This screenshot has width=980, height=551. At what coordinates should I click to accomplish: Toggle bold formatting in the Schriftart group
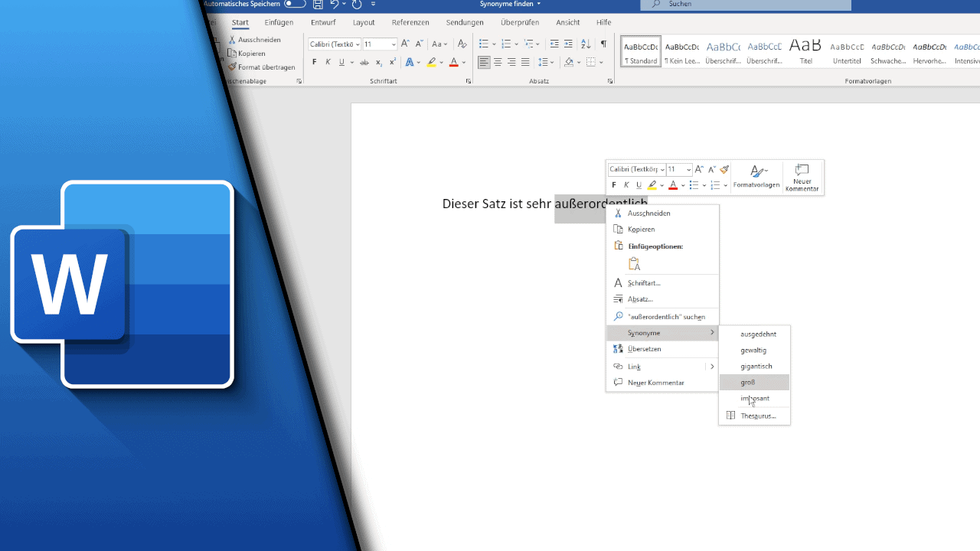coord(314,61)
